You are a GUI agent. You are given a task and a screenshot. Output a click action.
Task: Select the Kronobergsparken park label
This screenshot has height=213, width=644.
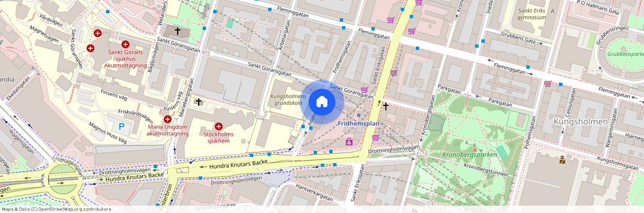coord(465,155)
